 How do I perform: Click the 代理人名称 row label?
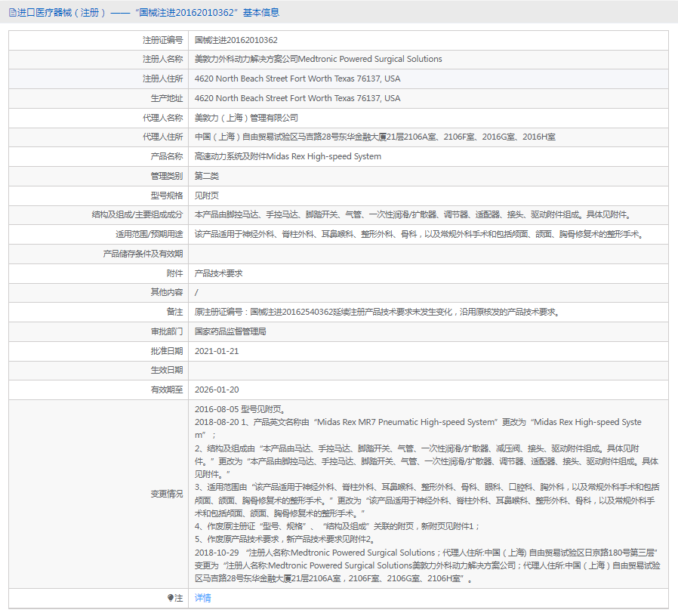click(163, 118)
